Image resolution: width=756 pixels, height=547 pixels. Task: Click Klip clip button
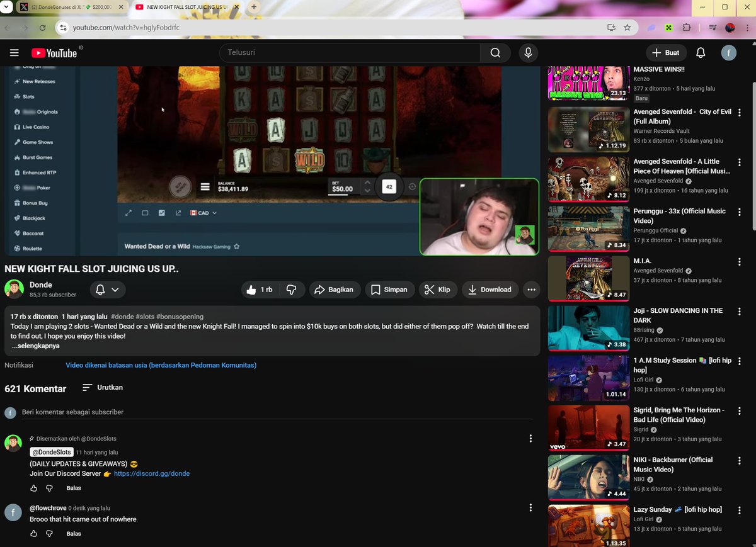click(438, 290)
